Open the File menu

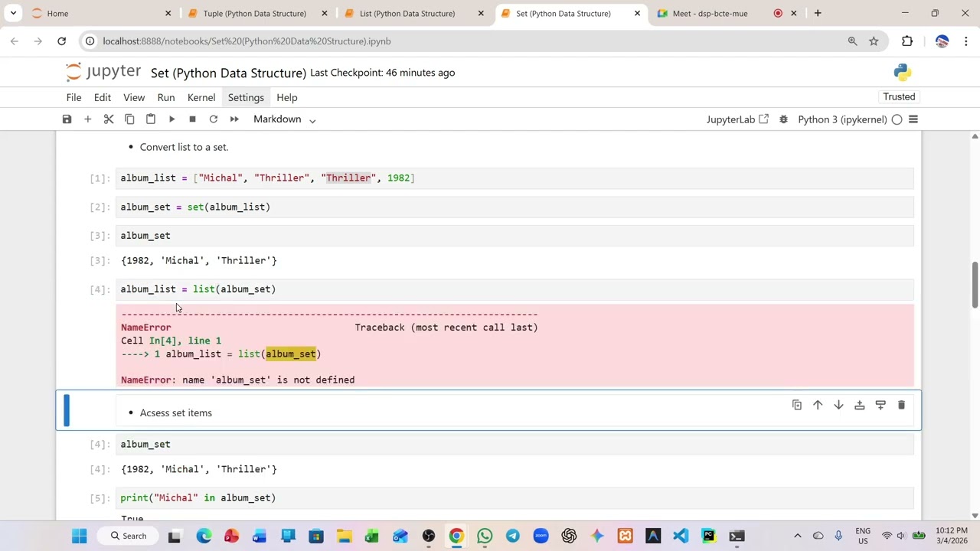click(73, 97)
